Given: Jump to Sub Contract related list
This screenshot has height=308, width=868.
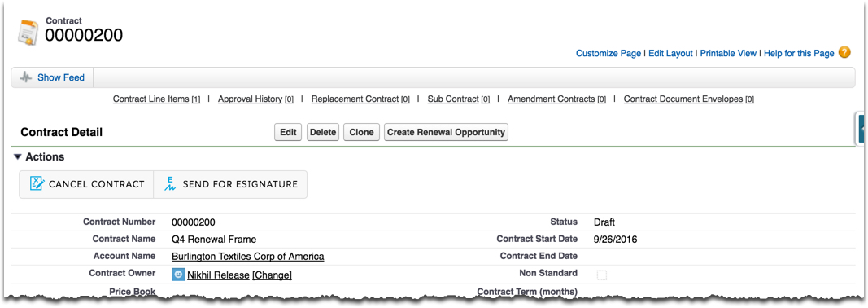Looking at the screenshot, I should [458, 99].
